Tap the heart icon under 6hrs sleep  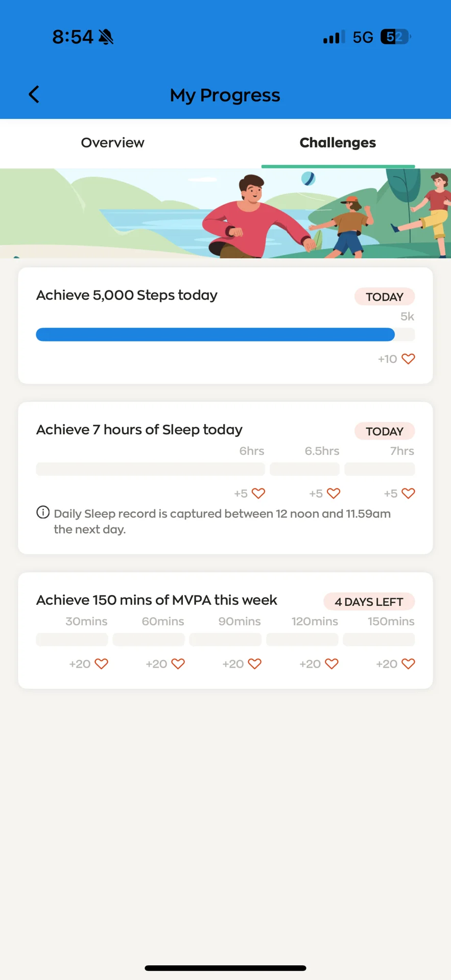click(x=258, y=494)
